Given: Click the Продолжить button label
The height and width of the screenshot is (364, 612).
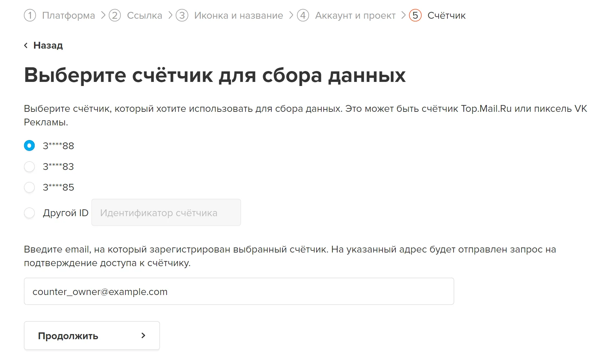Looking at the screenshot, I should (68, 336).
